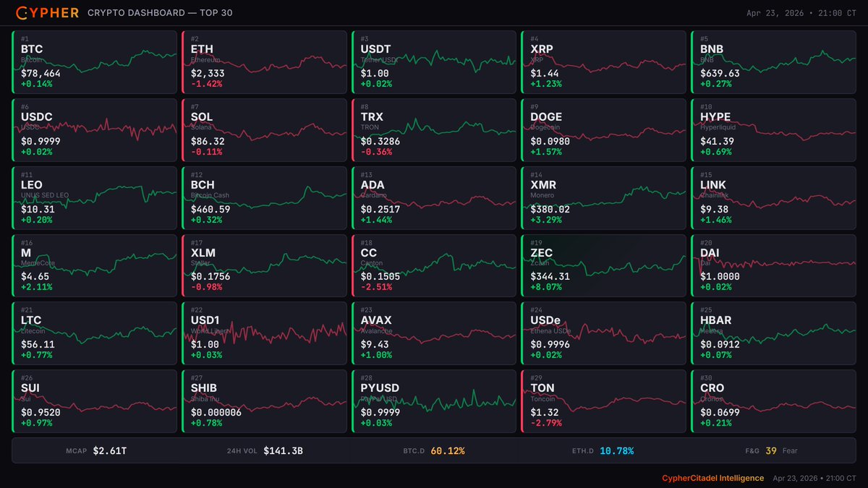
Task: Click SUI change +0.97%
Action: click(x=37, y=424)
